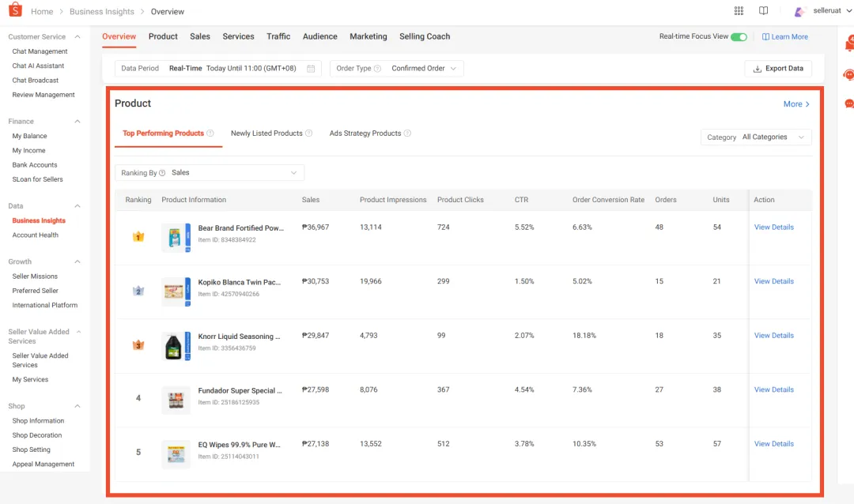Click help icon beside Newly Listed Products

click(309, 134)
